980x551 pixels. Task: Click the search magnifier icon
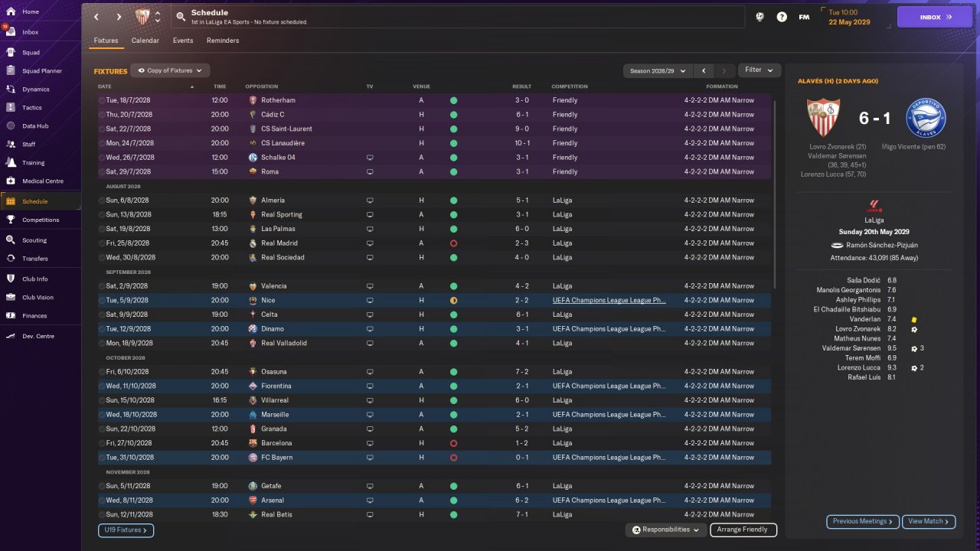(x=181, y=16)
